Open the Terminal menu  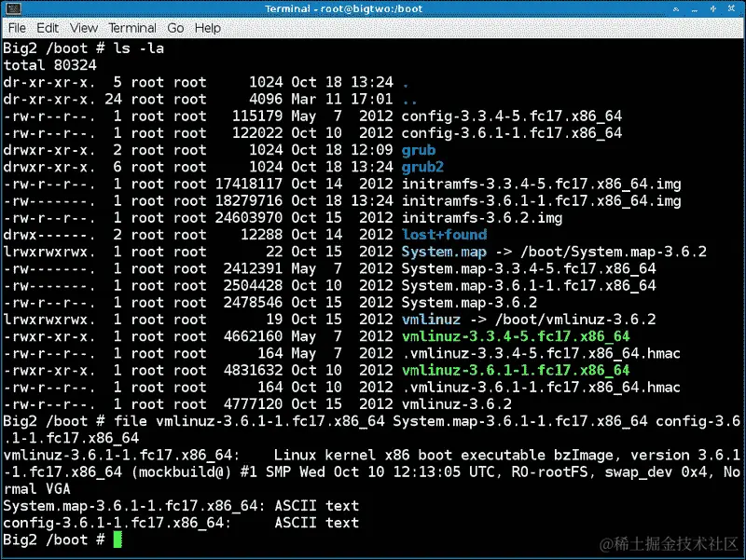pyautogui.click(x=132, y=28)
